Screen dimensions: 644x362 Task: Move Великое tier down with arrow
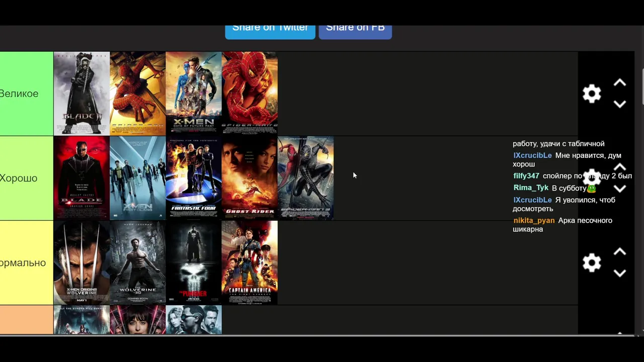click(620, 104)
